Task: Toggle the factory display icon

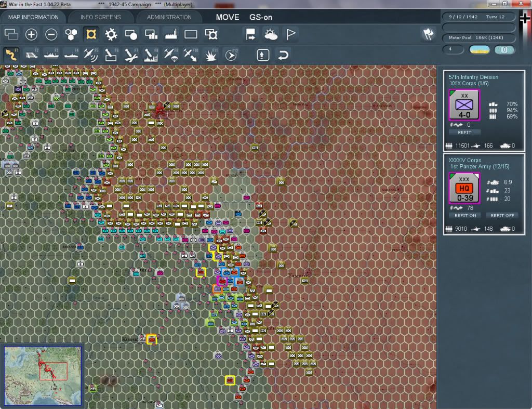Action: tap(171, 34)
